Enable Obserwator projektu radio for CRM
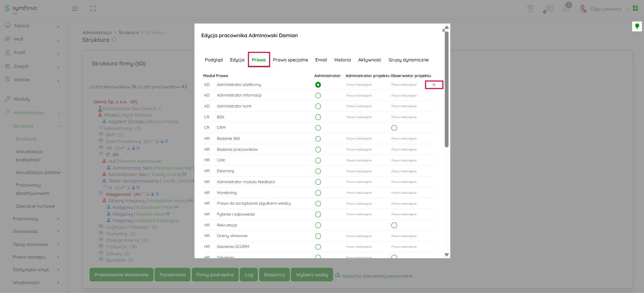 394,128
